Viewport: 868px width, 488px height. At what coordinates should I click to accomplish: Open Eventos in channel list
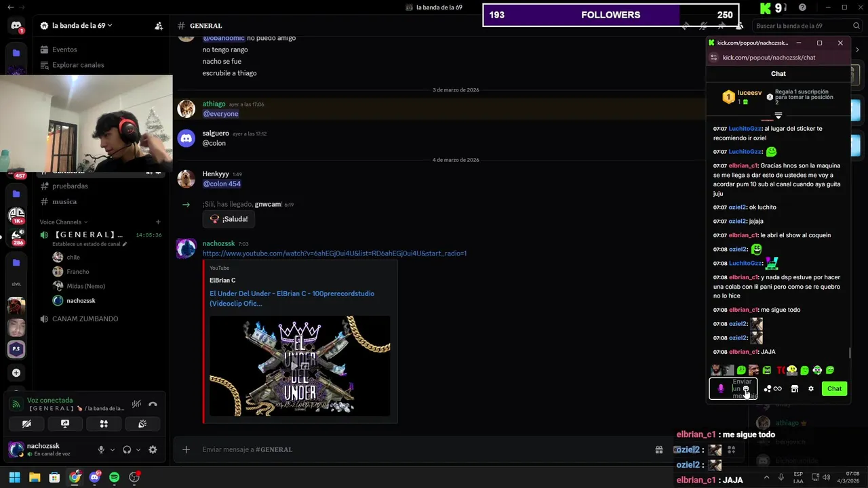pos(64,49)
